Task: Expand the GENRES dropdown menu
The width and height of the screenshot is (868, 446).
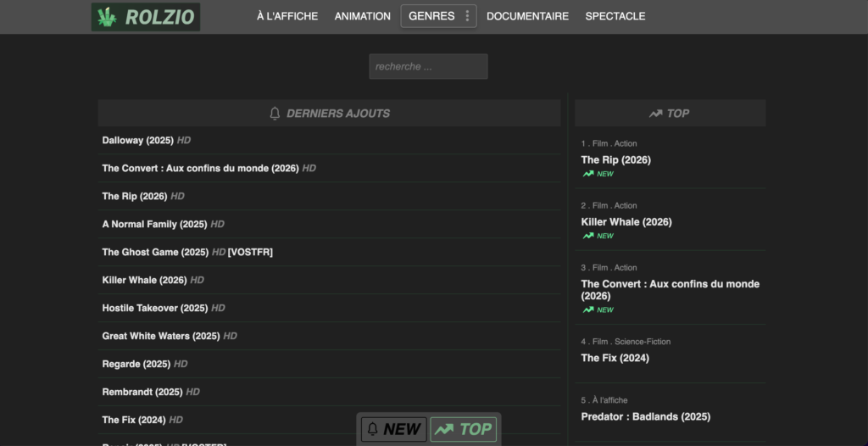Action: [431, 16]
